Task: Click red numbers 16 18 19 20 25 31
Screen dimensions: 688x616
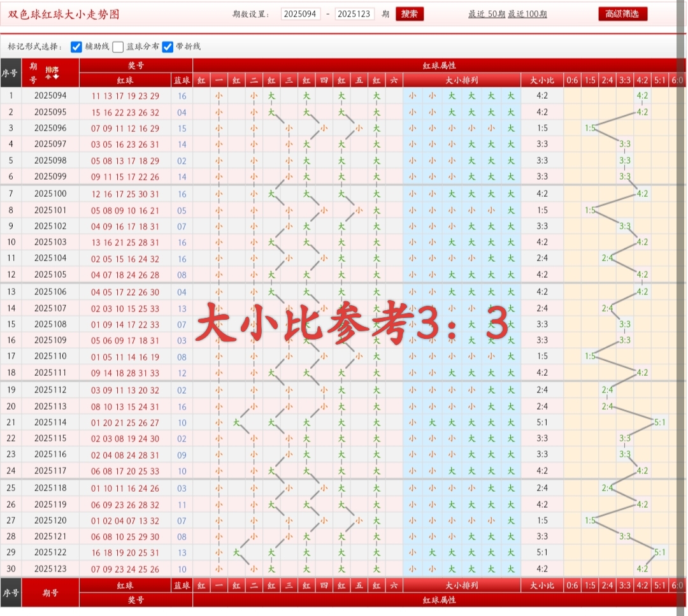Action: coord(125,553)
